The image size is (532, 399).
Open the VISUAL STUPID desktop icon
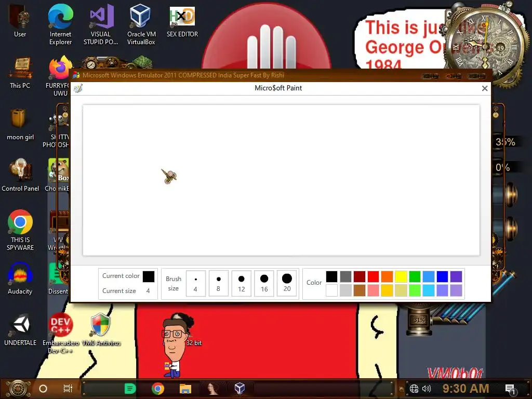coord(101,24)
